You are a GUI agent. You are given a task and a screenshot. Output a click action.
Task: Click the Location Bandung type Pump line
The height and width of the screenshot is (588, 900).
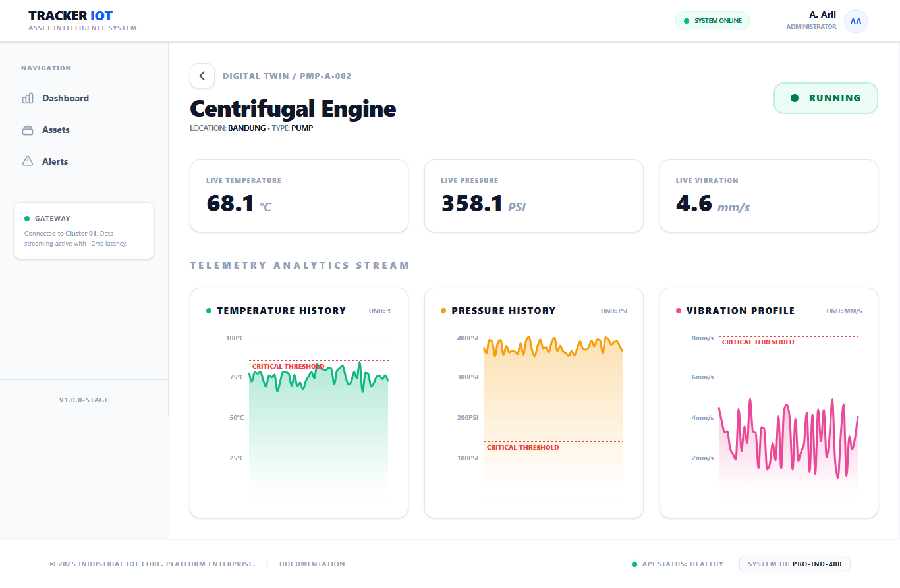(x=252, y=128)
